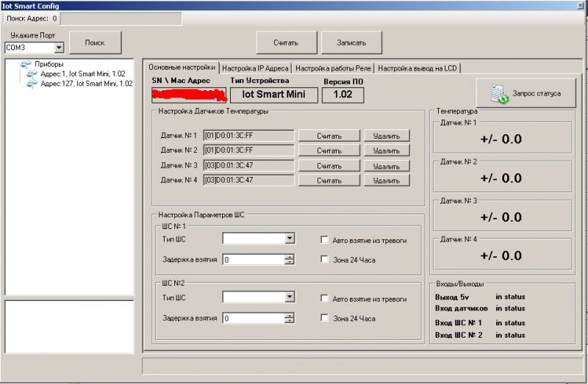Click the Поиск Адрес progress field
The image size is (588, 384).
coord(121,19)
